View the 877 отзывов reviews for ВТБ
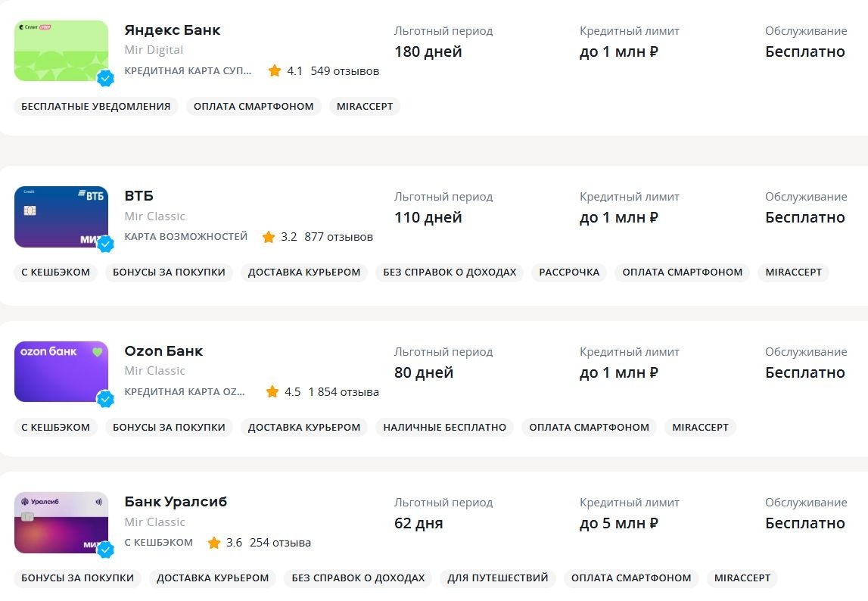The width and height of the screenshot is (868, 601). [x=338, y=236]
